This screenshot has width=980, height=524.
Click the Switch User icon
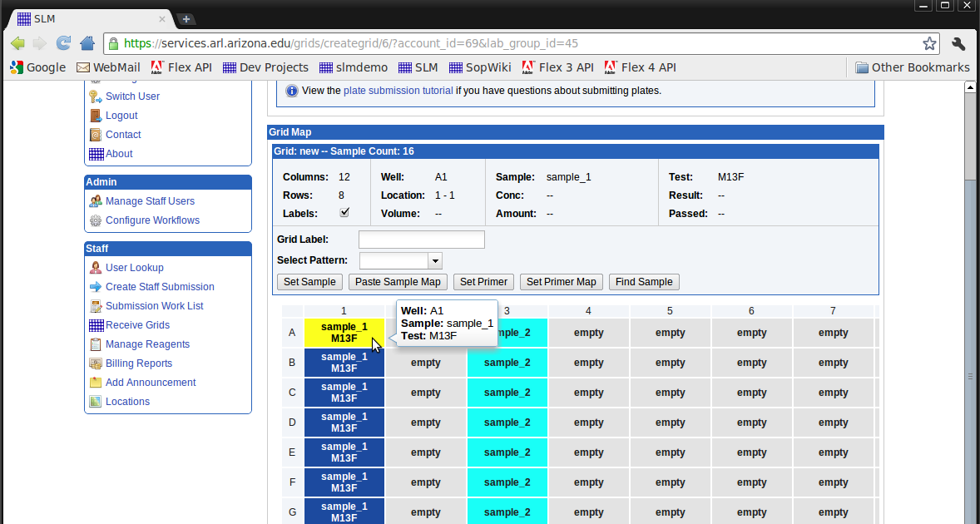coord(95,96)
